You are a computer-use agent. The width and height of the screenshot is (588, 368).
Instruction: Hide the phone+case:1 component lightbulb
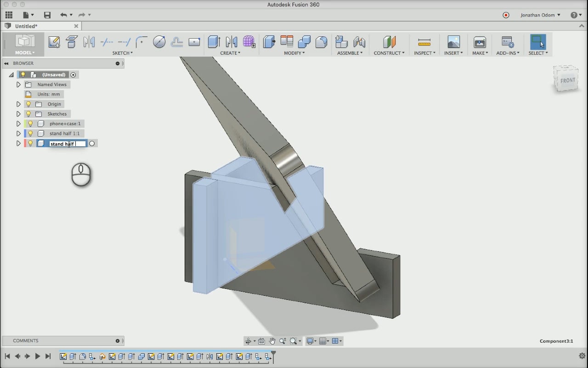tap(30, 124)
